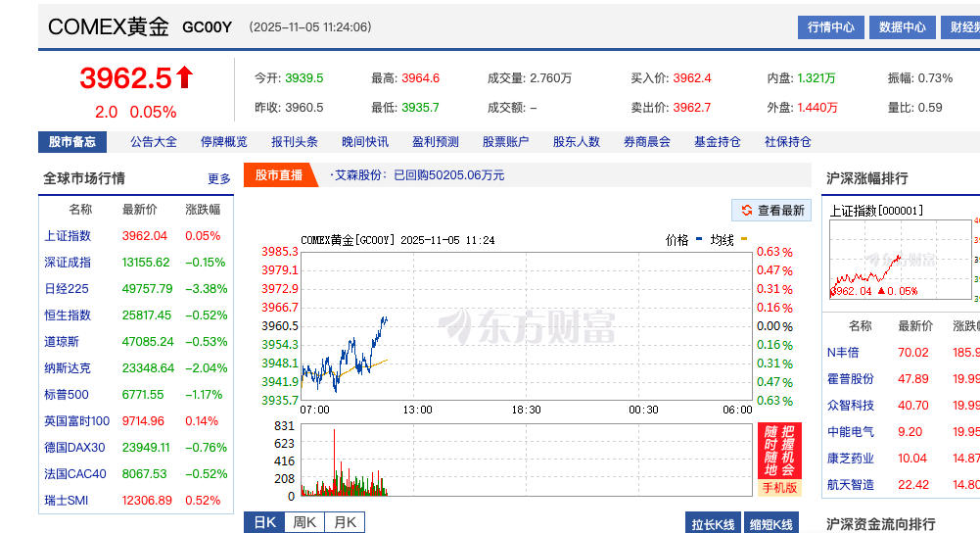Open 数据中心 navigation button

902,26
